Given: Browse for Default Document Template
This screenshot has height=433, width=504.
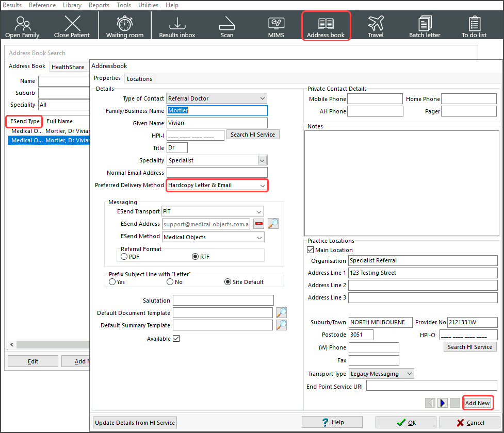Looking at the screenshot, I should tap(281, 312).
